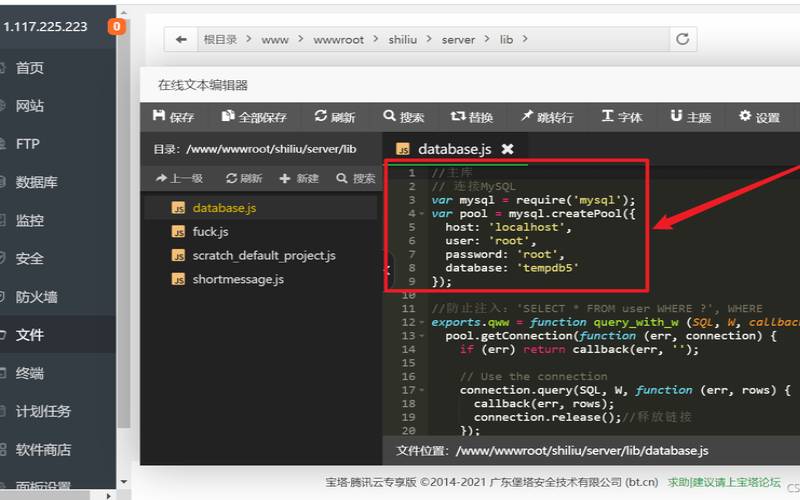Open 设置 editor settings
800x500 pixels.
(760, 117)
